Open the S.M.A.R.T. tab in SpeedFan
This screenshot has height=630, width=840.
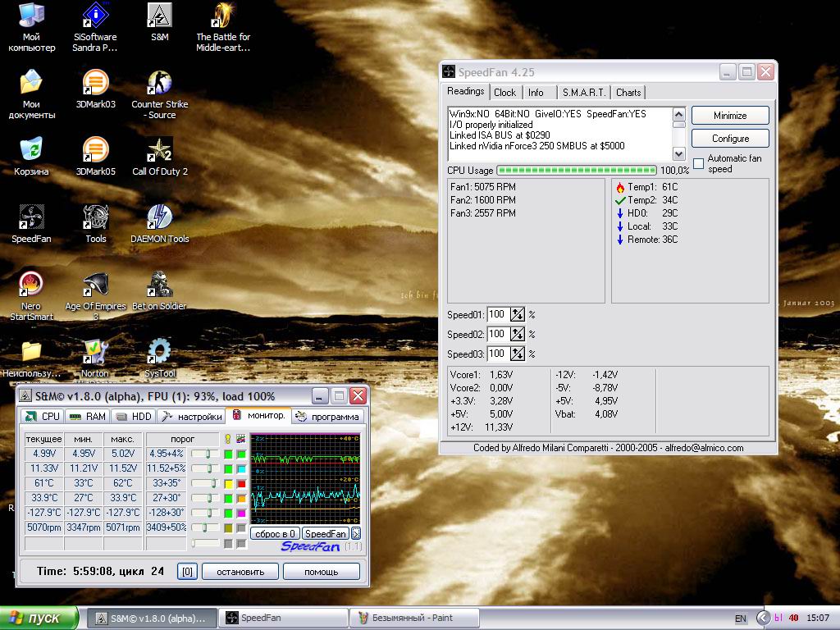583,92
